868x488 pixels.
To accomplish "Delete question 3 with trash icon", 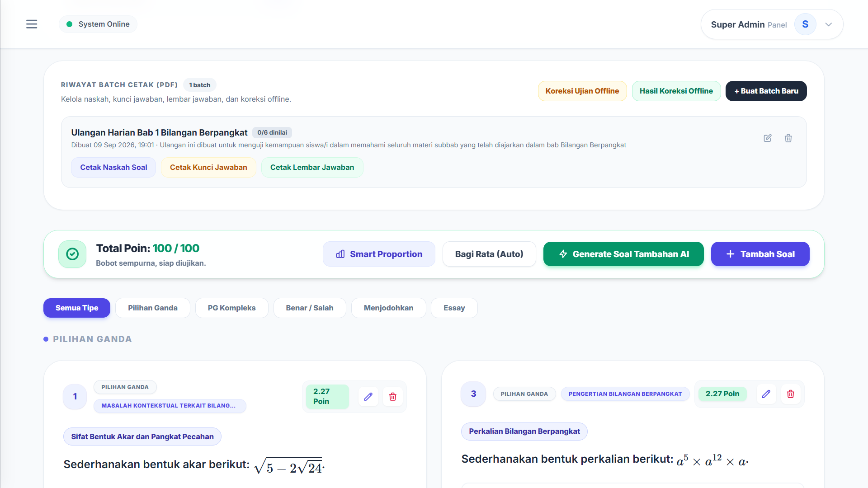I will [x=791, y=394].
